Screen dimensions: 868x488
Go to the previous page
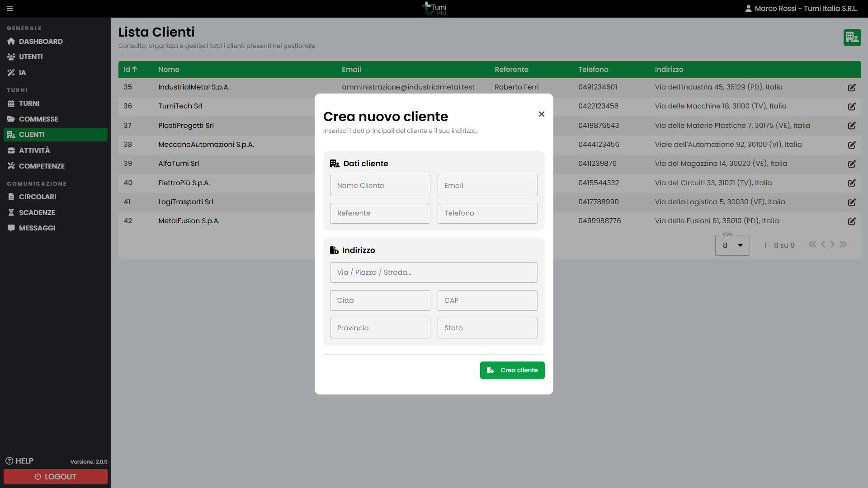click(x=823, y=244)
